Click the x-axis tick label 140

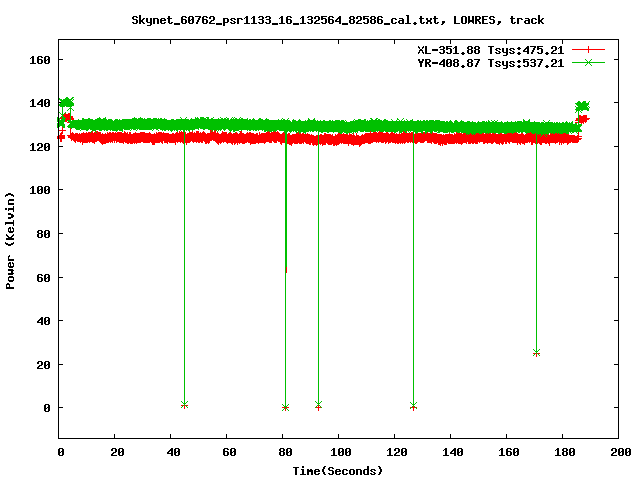(x=453, y=452)
